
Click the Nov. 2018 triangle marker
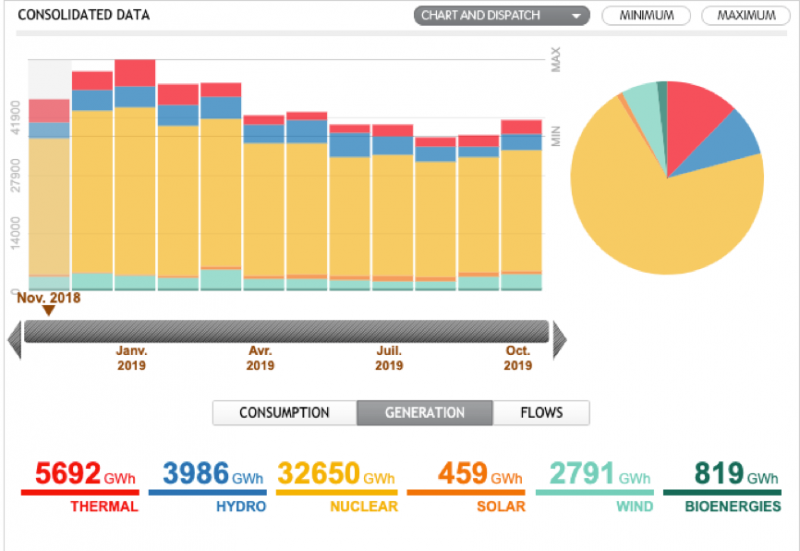[48, 310]
